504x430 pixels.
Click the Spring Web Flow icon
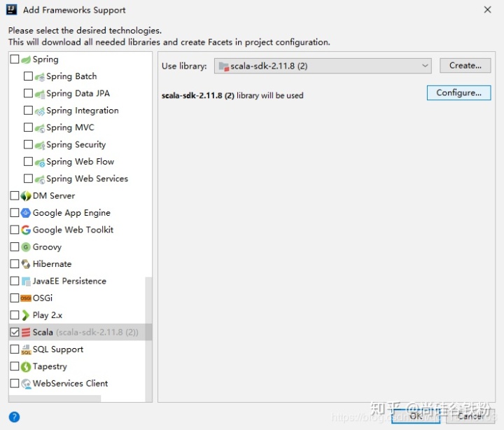(39, 162)
